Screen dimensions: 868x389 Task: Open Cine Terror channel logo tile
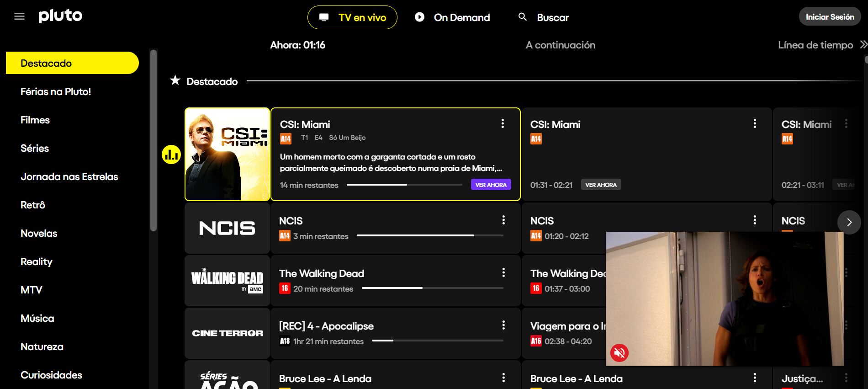pyautogui.click(x=227, y=333)
